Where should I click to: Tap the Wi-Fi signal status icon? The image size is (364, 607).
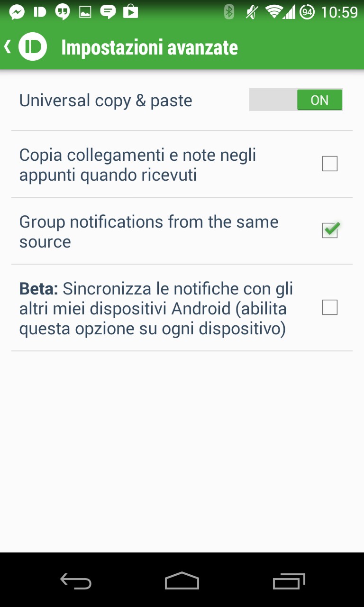(274, 12)
